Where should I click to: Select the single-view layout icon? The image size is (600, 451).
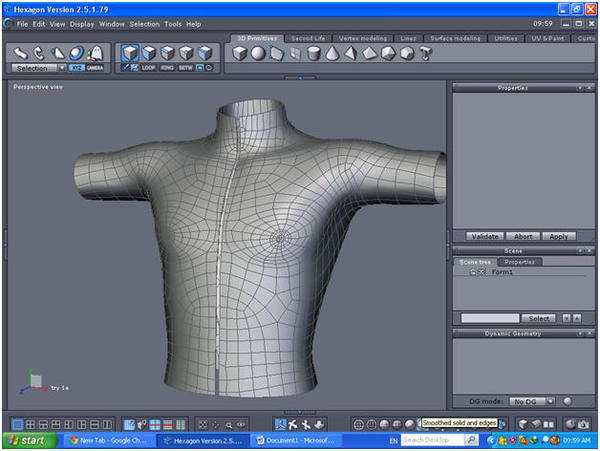[17, 424]
